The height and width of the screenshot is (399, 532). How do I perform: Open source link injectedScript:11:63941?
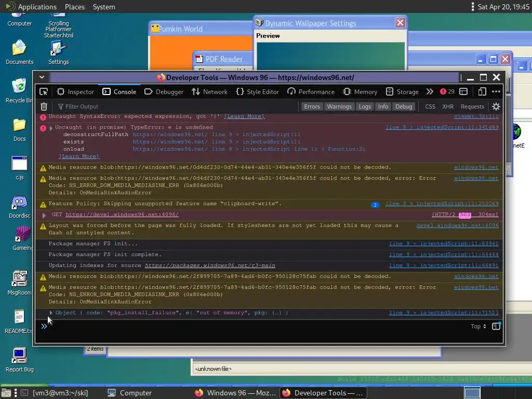click(x=444, y=243)
